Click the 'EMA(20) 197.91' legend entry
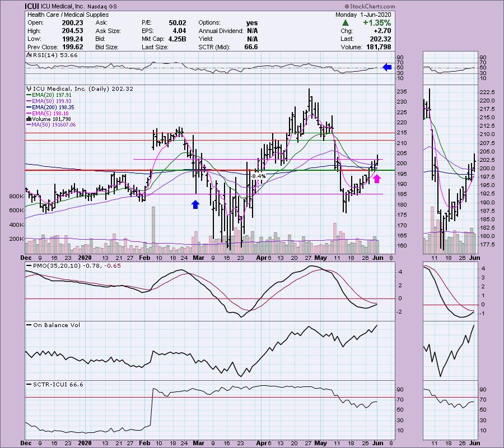The height and width of the screenshot is (448, 504). click(52, 95)
